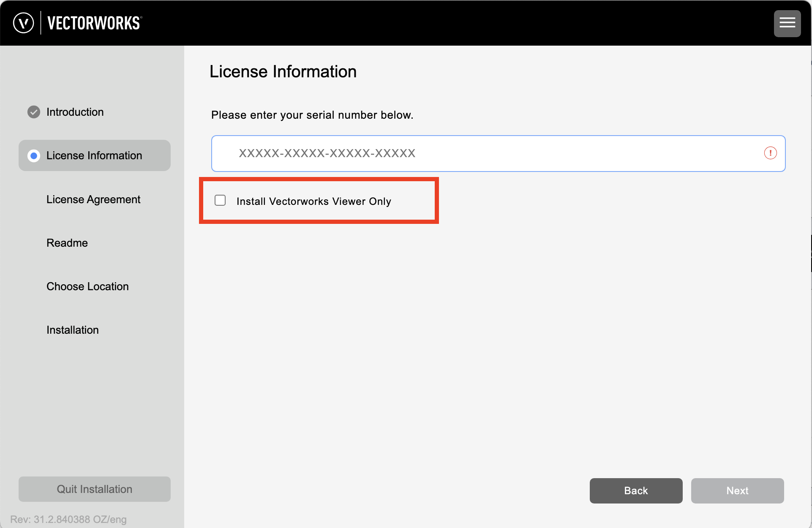Click the Vectorworks circular V logo

(23, 23)
